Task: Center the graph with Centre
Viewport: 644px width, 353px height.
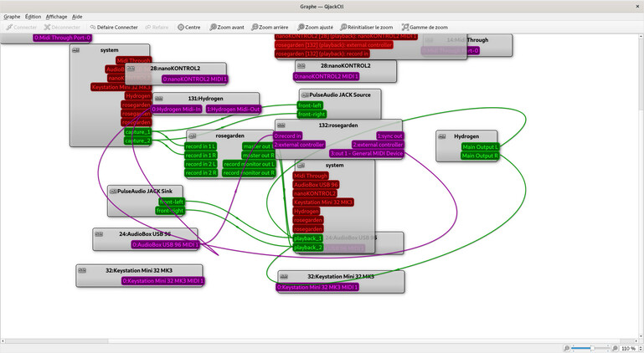Action: (x=189, y=27)
